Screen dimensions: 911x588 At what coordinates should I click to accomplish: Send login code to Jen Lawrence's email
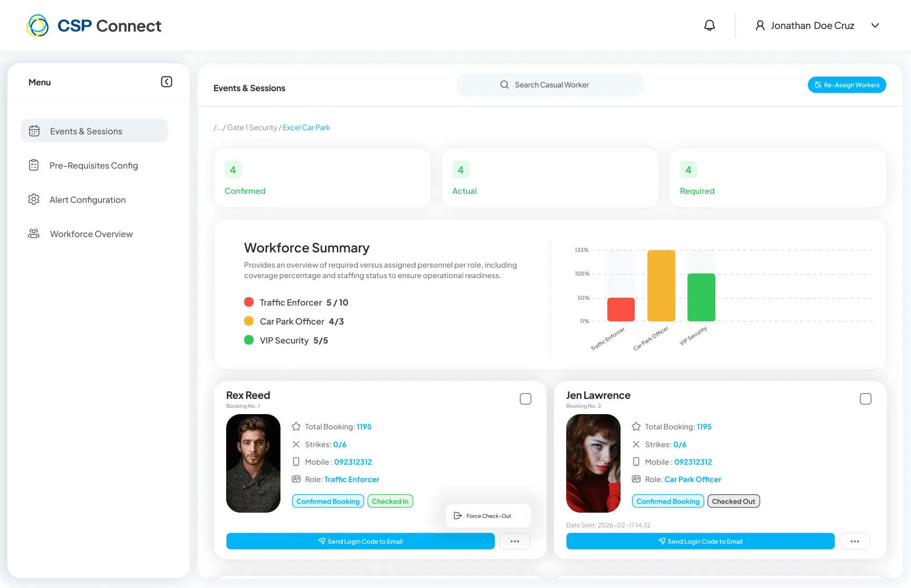click(x=701, y=541)
